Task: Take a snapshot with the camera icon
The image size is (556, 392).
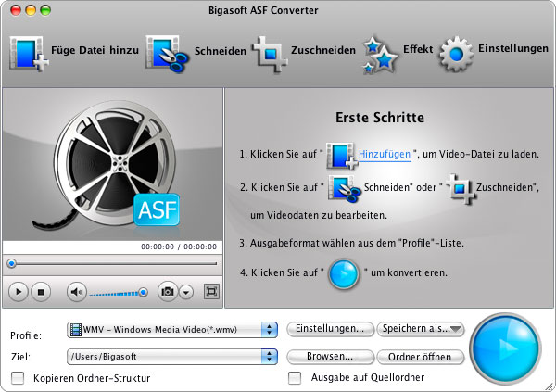Action: [x=168, y=292]
